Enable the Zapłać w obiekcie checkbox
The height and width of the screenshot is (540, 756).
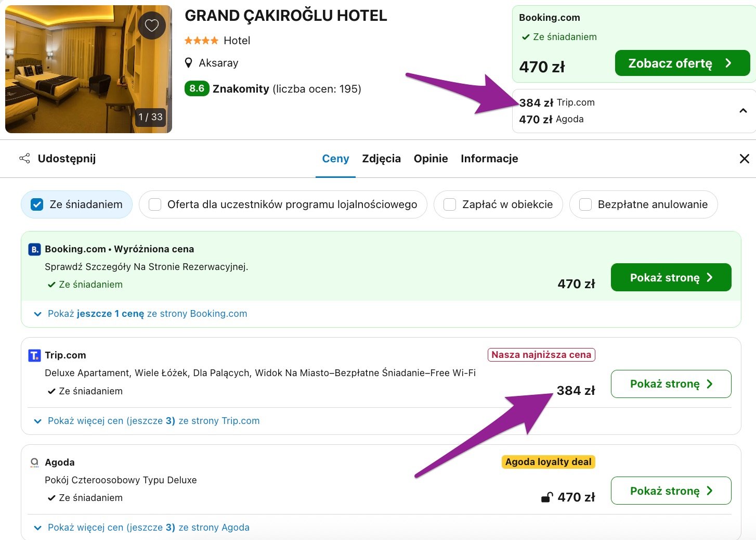450,204
